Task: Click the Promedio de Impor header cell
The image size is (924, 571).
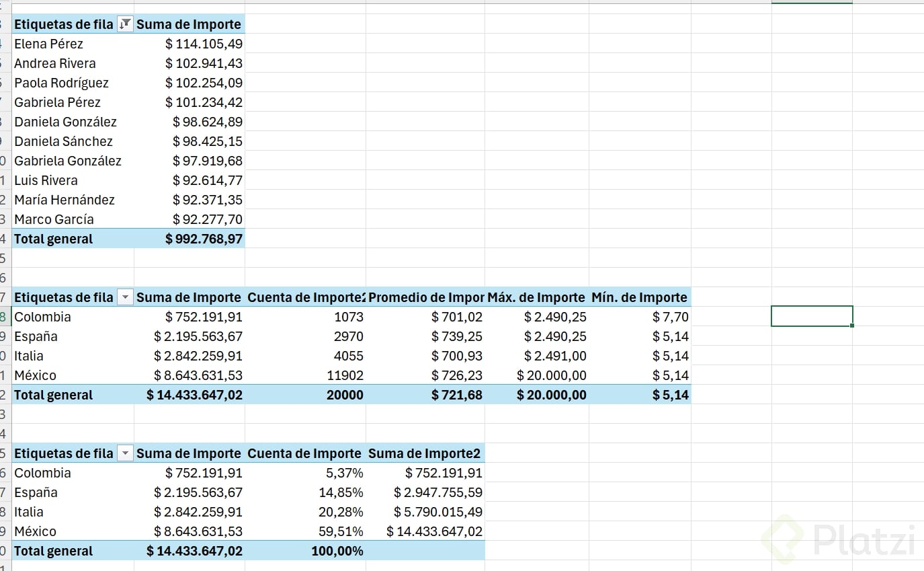Action: pos(425,297)
